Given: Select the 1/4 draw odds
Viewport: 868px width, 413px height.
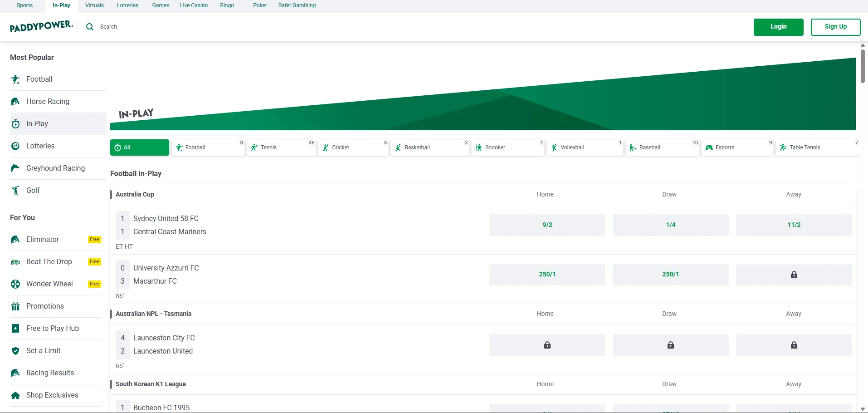Looking at the screenshot, I should click(670, 225).
